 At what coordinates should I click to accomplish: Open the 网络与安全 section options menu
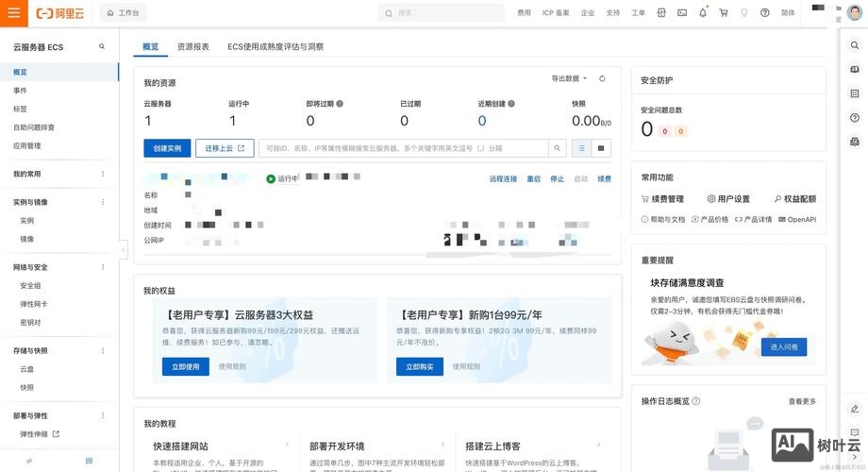[103, 267]
